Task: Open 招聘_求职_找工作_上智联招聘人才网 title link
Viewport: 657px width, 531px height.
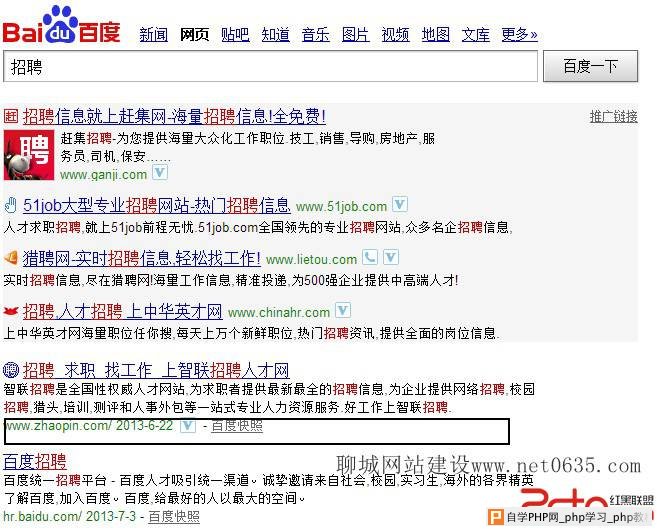Action: [x=156, y=370]
